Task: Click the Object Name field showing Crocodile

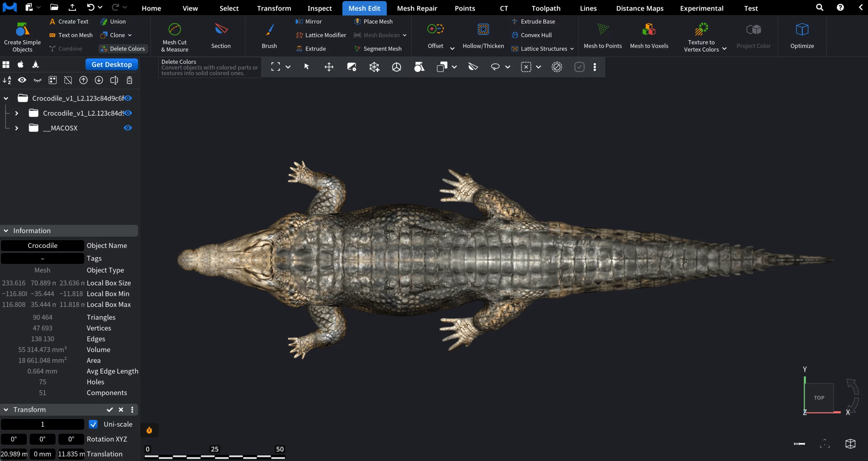Action: [x=42, y=246]
